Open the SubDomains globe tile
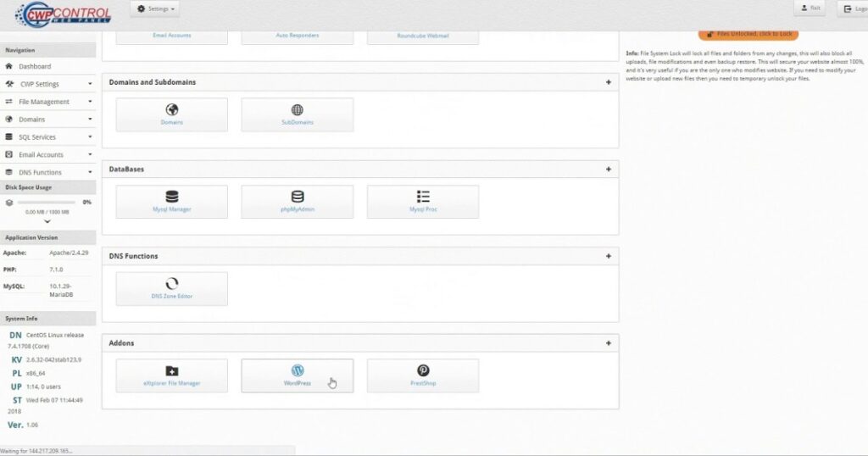This screenshot has width=868, height=456. point(298,114)
